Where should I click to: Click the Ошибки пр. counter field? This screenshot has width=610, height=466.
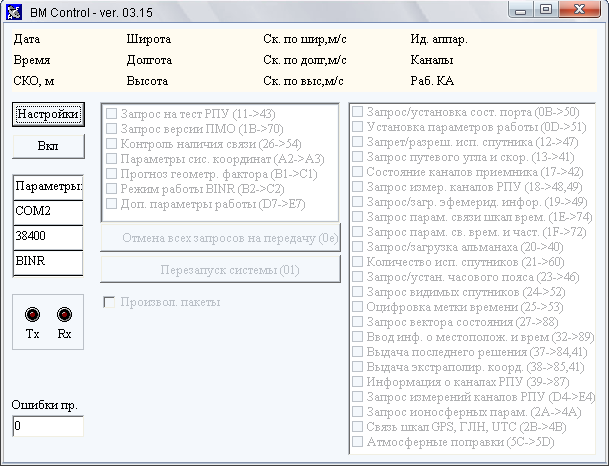(48, 427)
